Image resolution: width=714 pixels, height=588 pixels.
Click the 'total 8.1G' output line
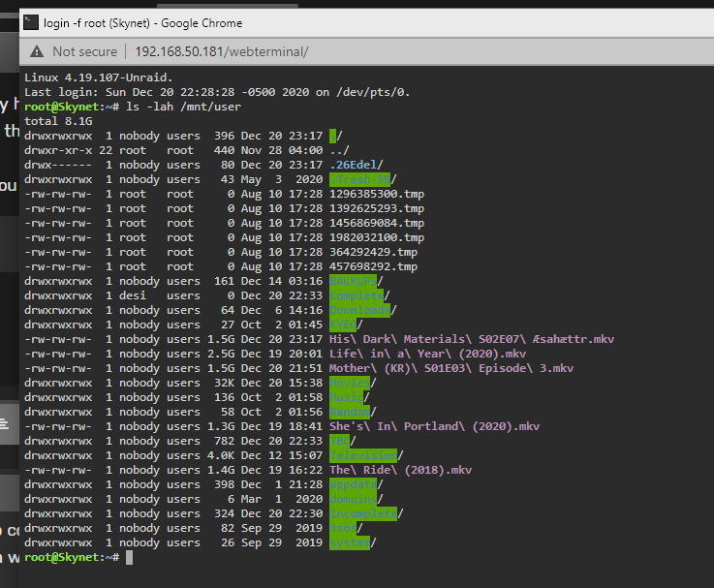click(x=58, y=121)
